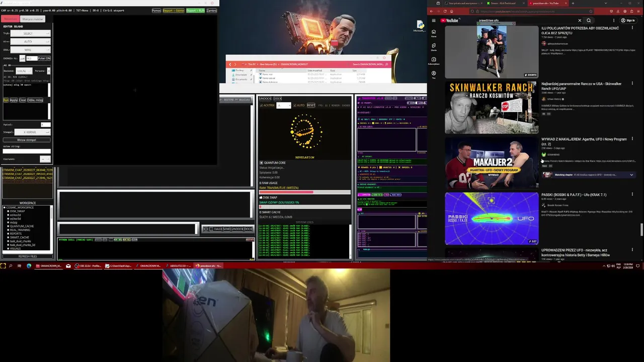644x362 pixels.
Task: Click the ENERGIA Hz value input field
Action: (31, 58)
